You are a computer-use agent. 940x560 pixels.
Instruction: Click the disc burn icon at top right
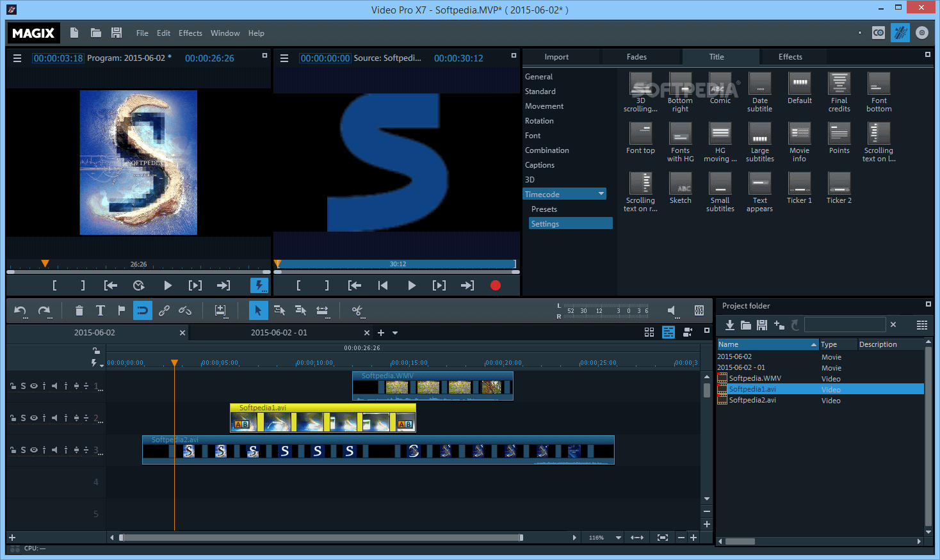click(922, 33)
